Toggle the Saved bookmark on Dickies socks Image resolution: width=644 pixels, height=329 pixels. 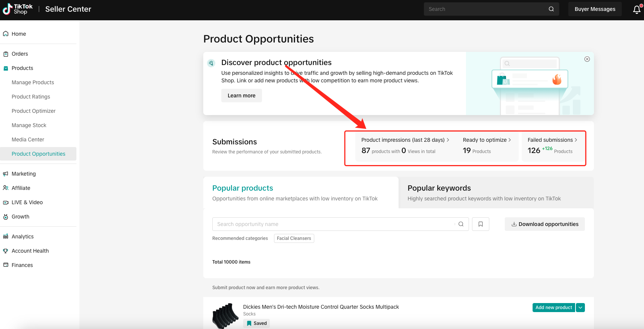point(256,323)
